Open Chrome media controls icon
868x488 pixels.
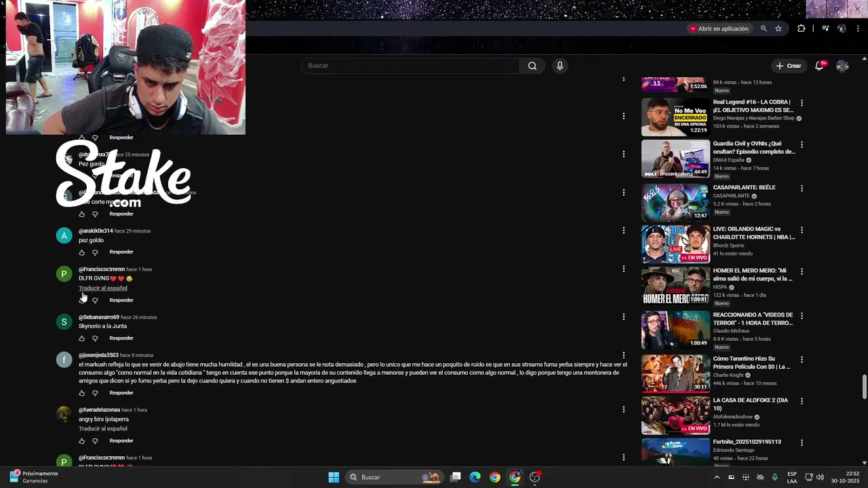pos(825,28)
